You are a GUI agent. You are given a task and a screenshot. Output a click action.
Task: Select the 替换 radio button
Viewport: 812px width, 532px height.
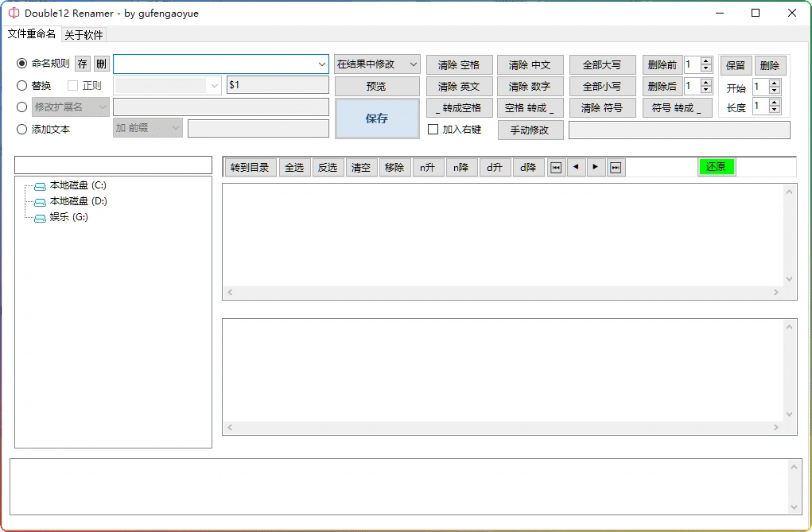[x=21, y=85]
